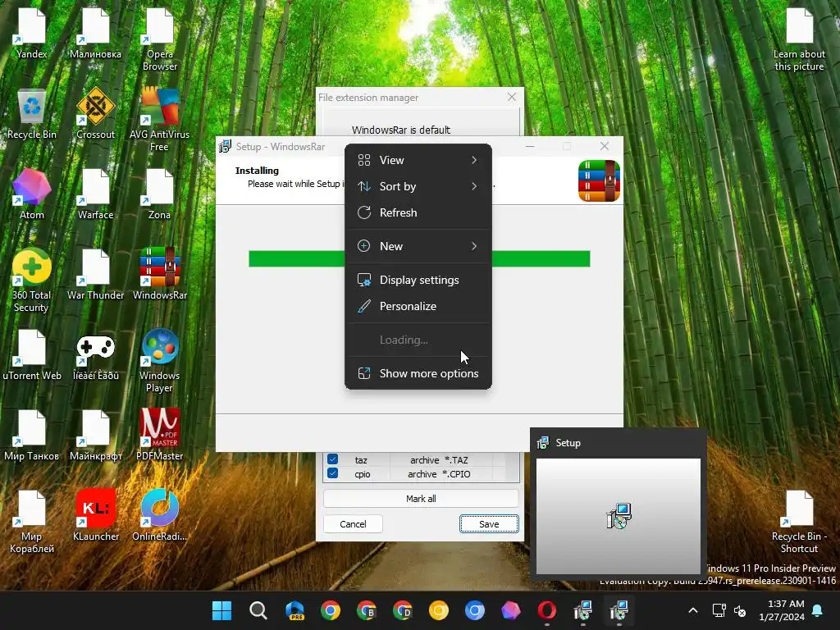840x630 pixels.
Task: Click Cancel in File extension manager
Action: pyautogui.click(x=353, y=524)
